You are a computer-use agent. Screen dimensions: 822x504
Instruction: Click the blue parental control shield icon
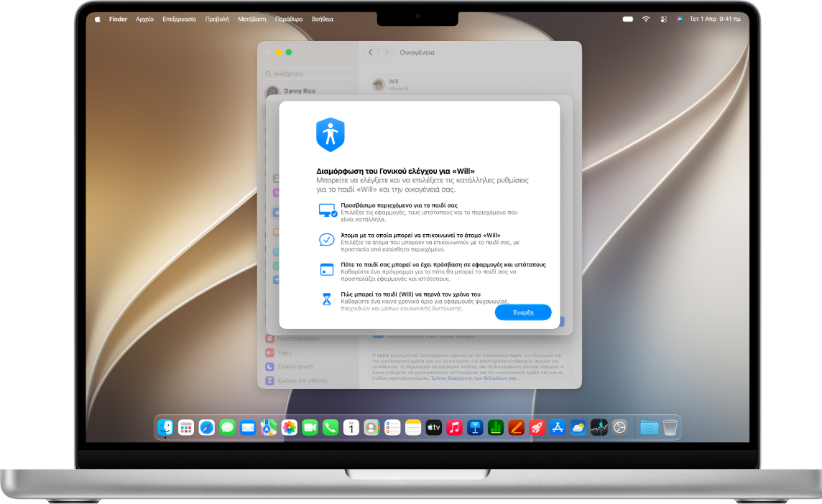coord(331,135)
